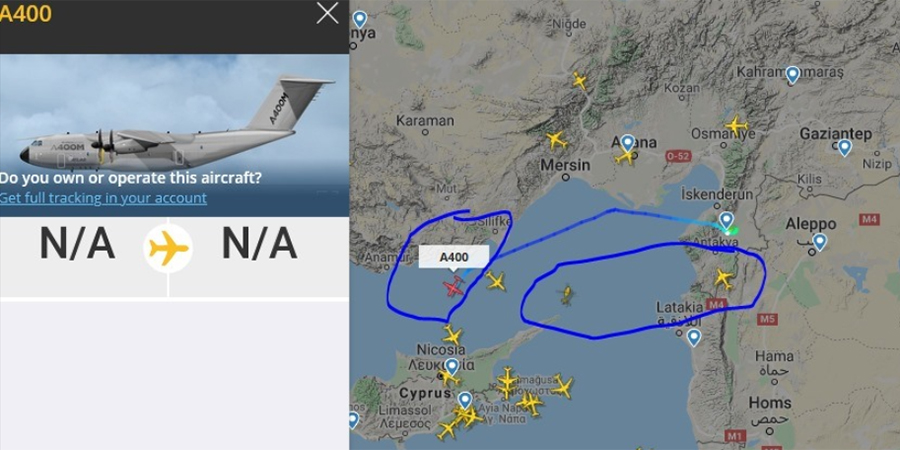Select the yellow plane near Adana

[x=624, y=156]
